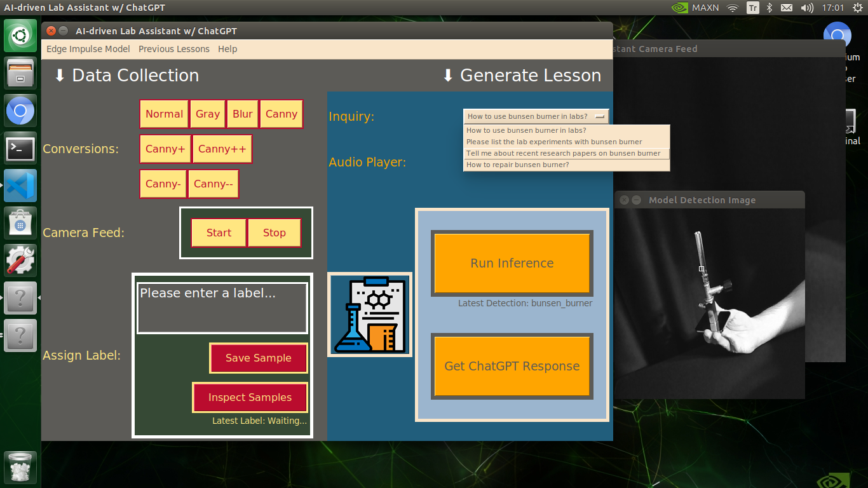
Task: Click the lower unknown question-mark dock icon
Action: [20, 335]
